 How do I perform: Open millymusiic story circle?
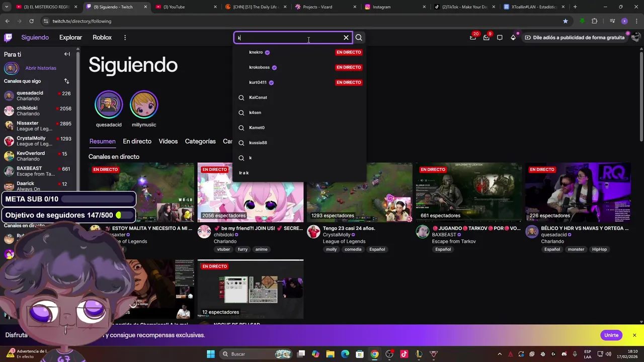144,105
